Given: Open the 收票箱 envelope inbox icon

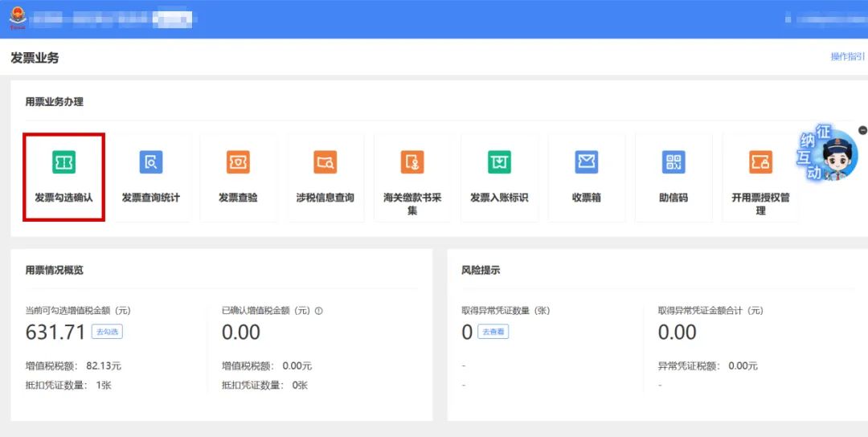Looking at the screenshot, I should click(x=587, y=162).
